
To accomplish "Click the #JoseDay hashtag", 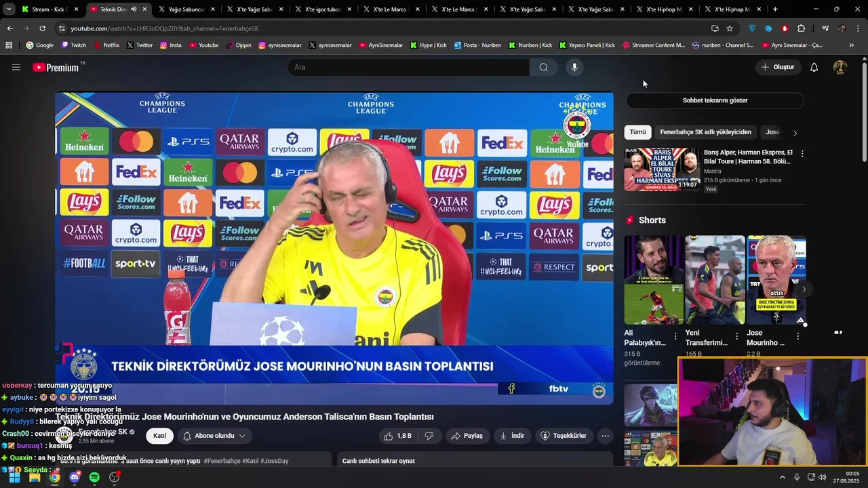I will (273, 461).
